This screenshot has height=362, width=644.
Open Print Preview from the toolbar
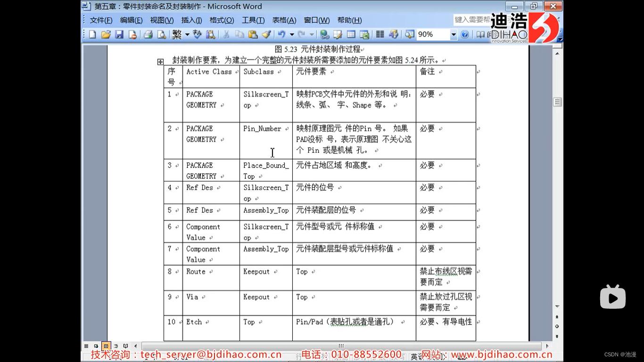click(x=161, y=34)
